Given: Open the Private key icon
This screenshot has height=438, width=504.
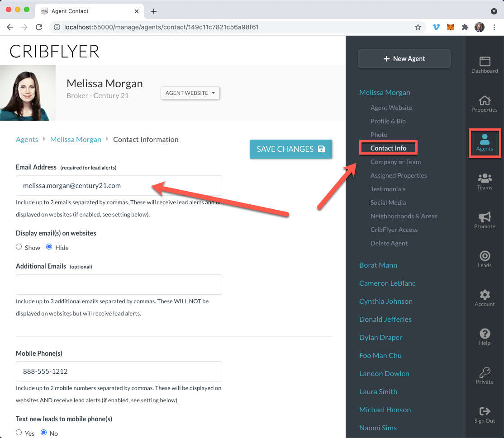Looking at the screenshot, I should click(x=485, y=376).
